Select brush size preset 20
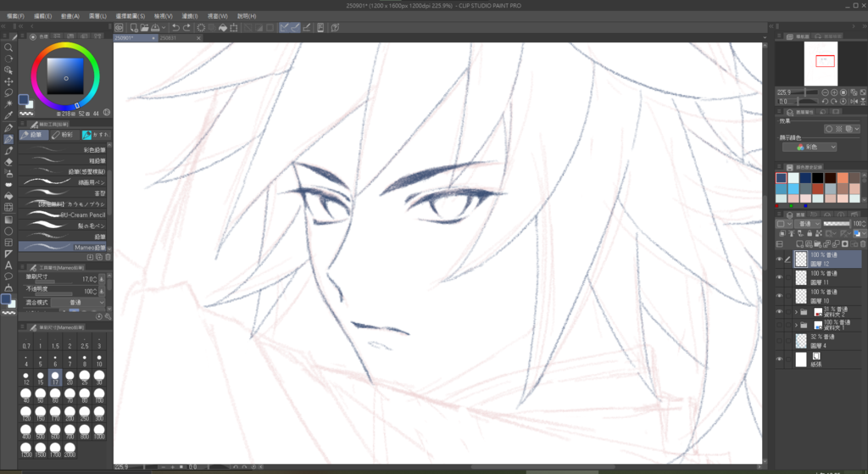Viewport: 868px width, 474px height. 70,373
